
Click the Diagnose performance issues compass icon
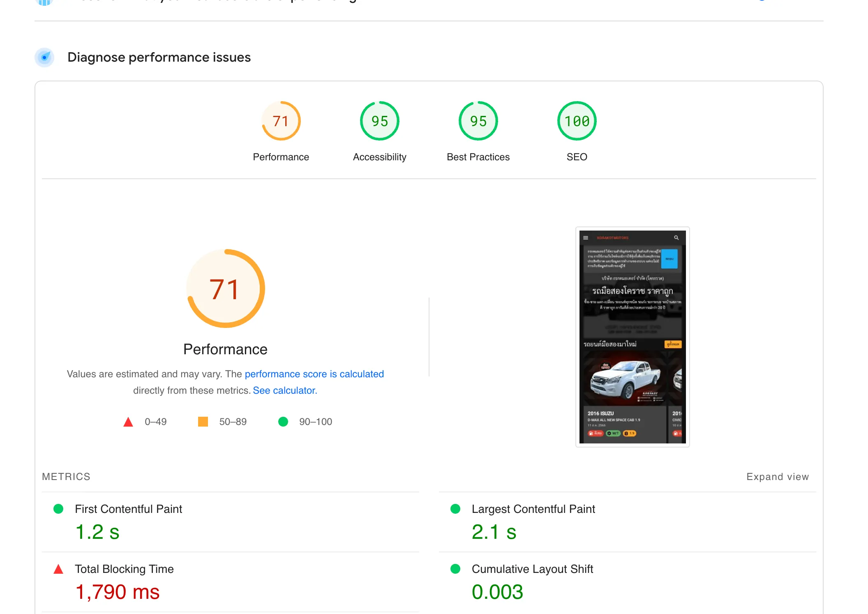44,57
